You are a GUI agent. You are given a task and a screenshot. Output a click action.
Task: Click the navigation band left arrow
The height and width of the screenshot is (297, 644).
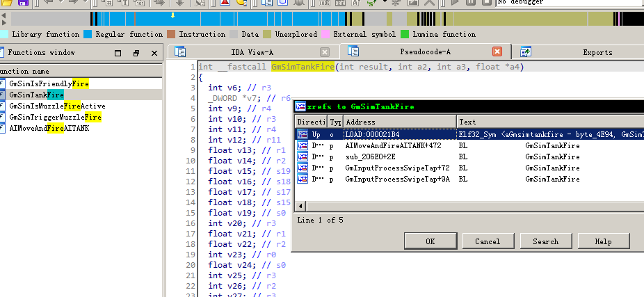pyautogui.click(x=3, y=15)
